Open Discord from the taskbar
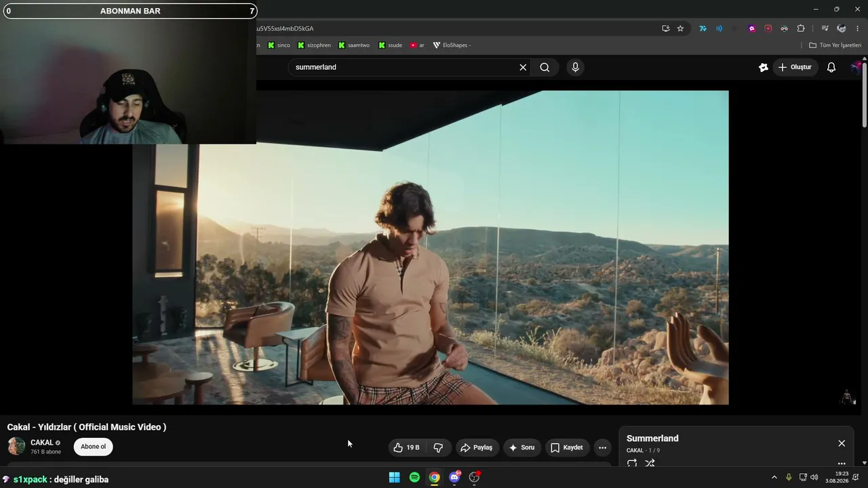This screenshot has width=868, height=488. (x=454, y=477)
